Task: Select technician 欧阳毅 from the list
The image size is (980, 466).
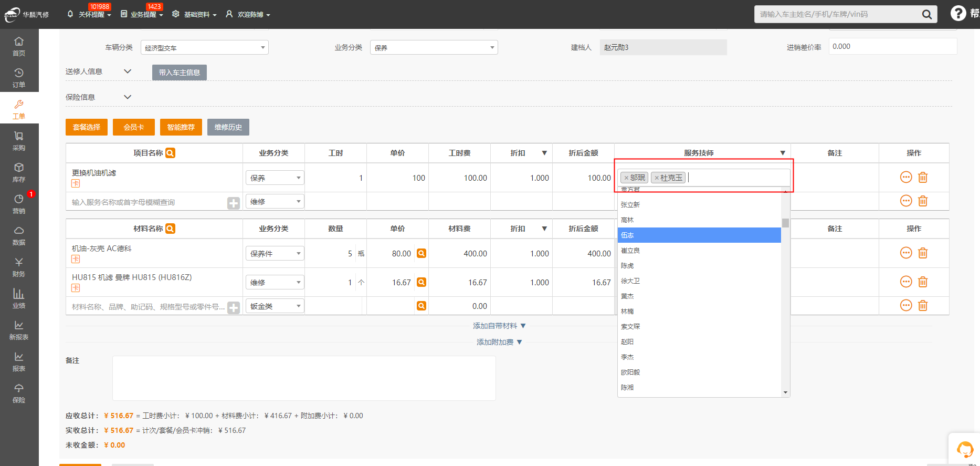Action: click(699, 372)
